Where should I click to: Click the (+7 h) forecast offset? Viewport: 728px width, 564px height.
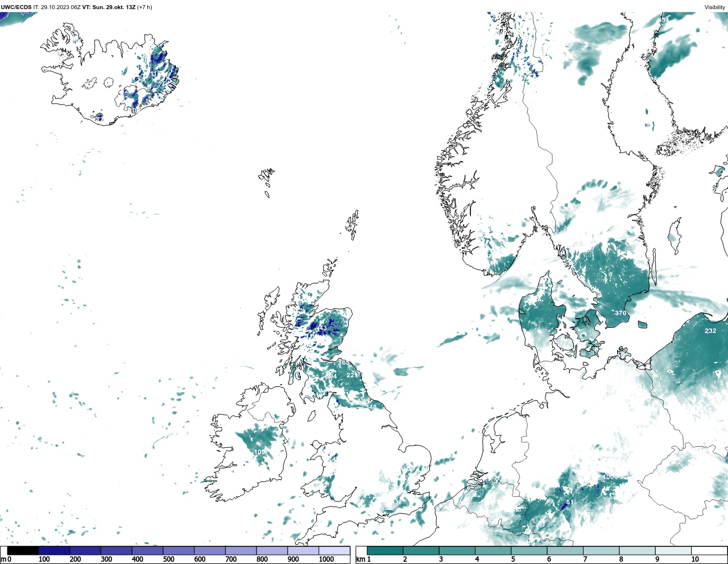[145, 7]
